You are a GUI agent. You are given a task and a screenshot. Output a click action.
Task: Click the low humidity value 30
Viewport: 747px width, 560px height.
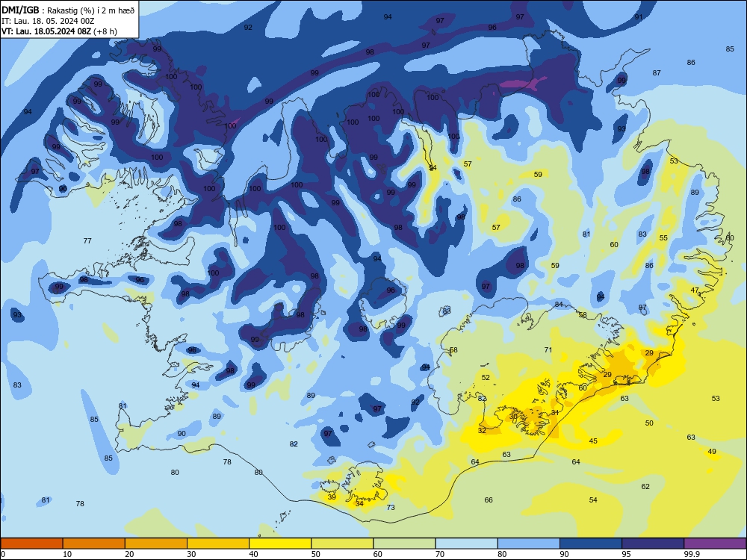tap(513, 416)
